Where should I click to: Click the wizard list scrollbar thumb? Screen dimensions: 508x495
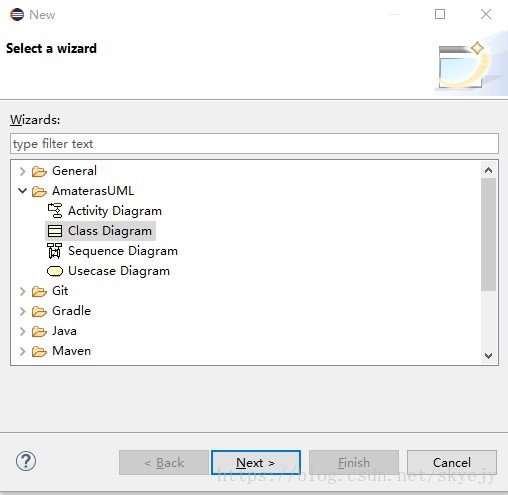[x=489, y=235]
